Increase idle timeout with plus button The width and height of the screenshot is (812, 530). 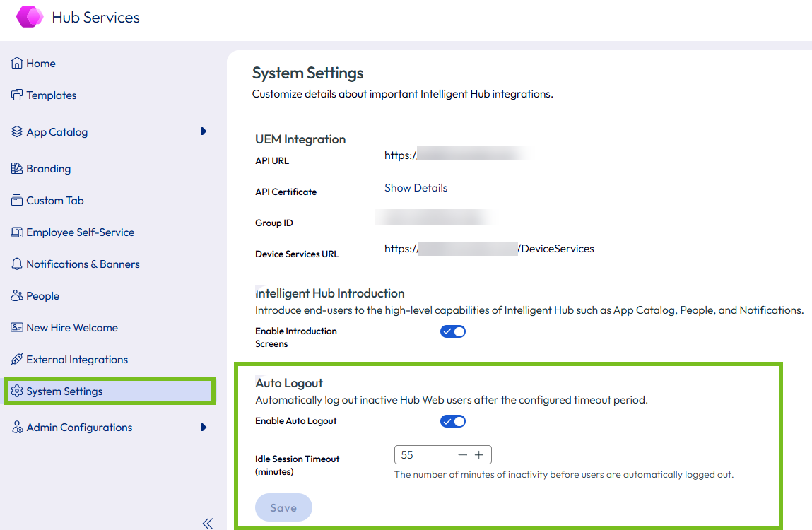479,455
